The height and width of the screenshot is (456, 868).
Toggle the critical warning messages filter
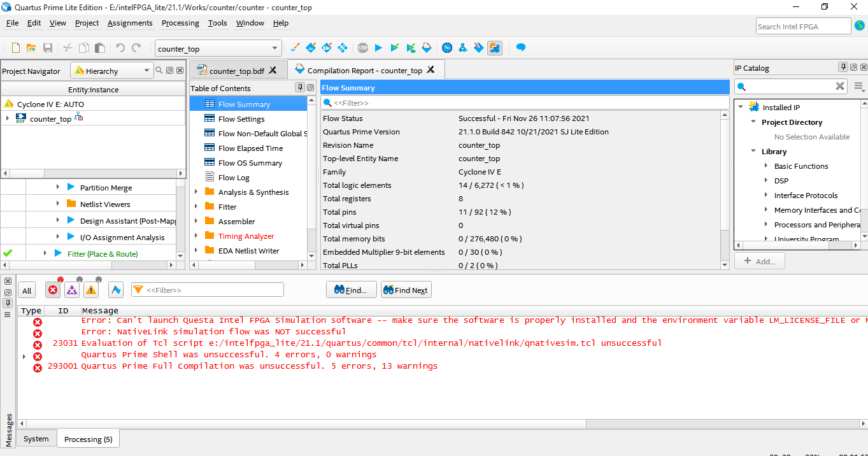(72, 290)
